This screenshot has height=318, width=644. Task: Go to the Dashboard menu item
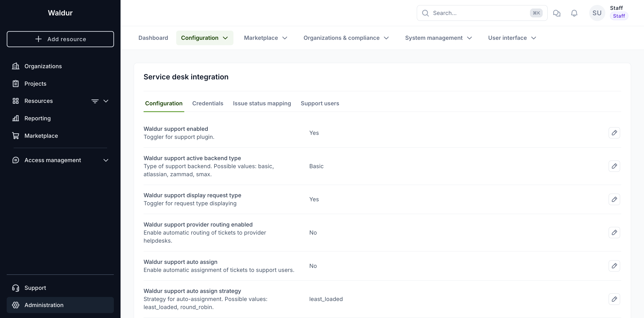(153, 38)
